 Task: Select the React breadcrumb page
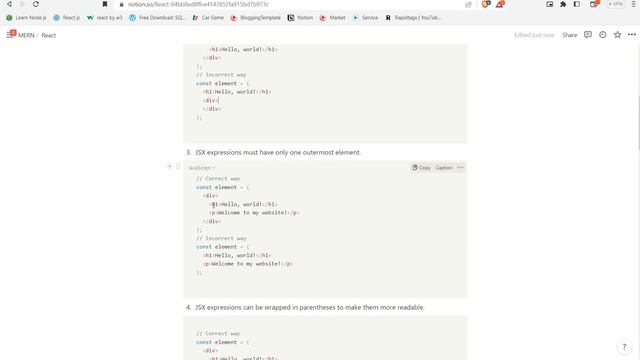[x=49, y=35]
